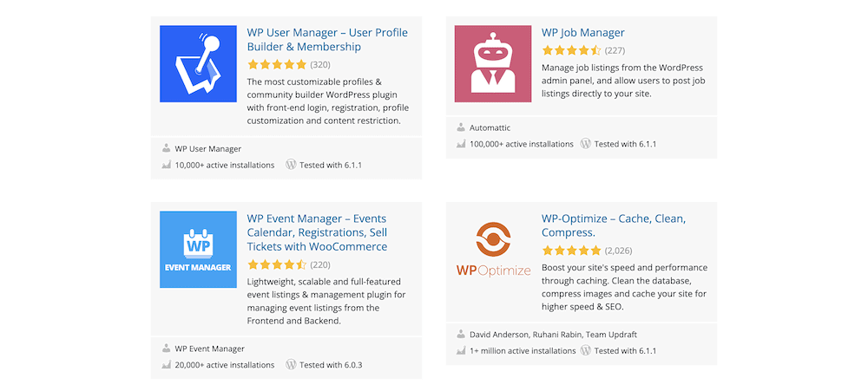868x391 pixels.
Task: Click the 220 reviews count
Action: pos(320,264)
